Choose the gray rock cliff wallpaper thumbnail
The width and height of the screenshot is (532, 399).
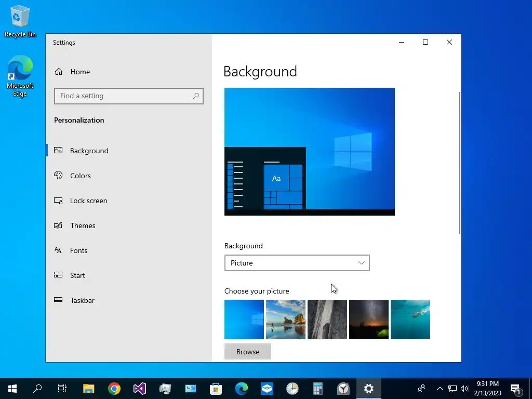(x=327, y=320)
